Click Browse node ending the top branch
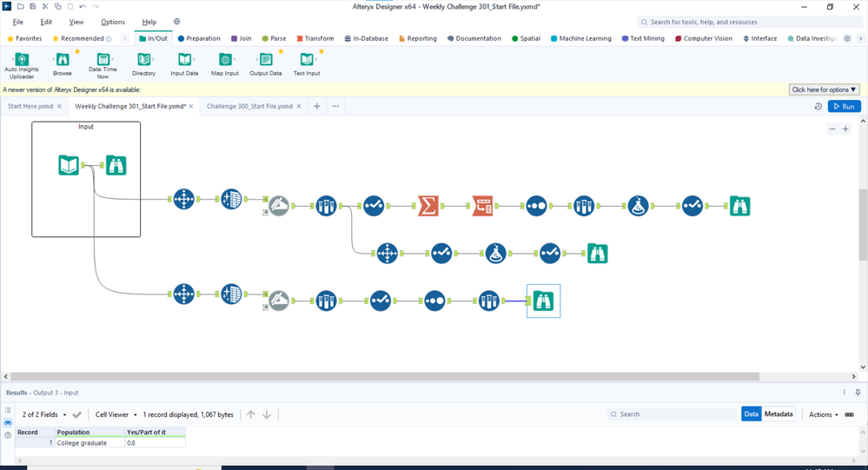The height and width of the screenshot is (470, 868). (739, 206)
